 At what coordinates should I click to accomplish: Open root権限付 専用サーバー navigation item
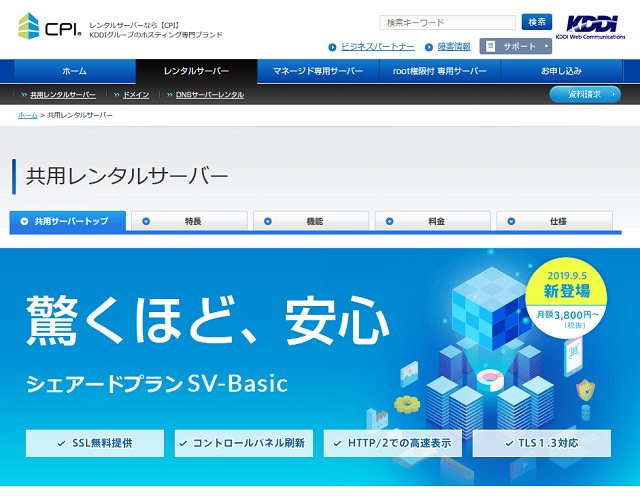point(440,71)
